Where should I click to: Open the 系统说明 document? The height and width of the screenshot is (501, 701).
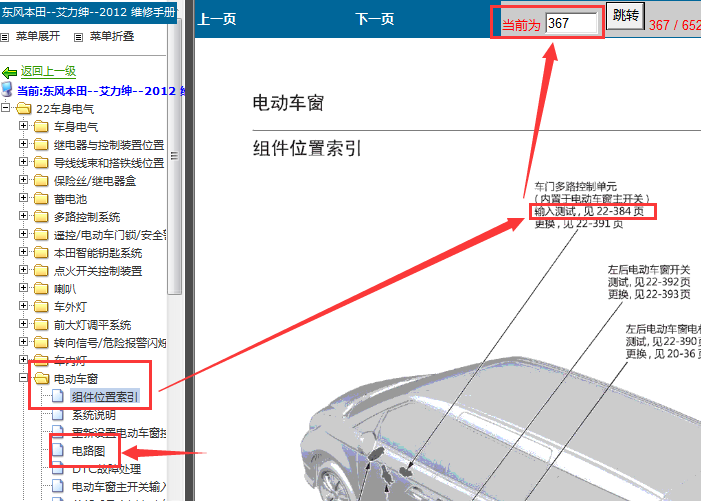click(x=94, y=415)
